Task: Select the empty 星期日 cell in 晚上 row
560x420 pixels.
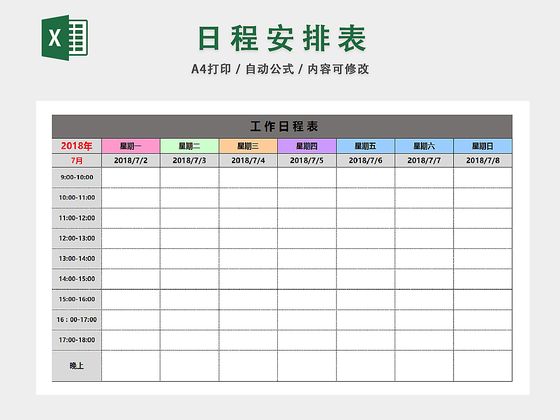Action: (x=483, y=366)
